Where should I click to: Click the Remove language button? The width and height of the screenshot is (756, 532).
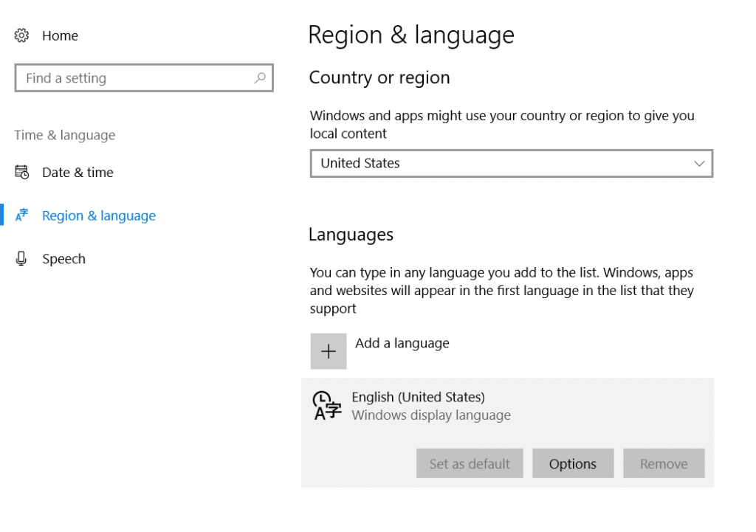click(x=663, y=463)
